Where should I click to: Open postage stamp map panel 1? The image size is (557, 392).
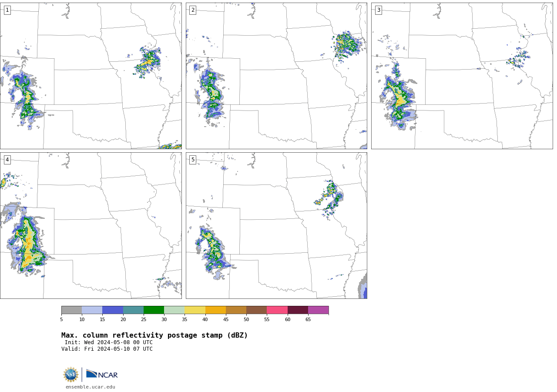[91, 76]
